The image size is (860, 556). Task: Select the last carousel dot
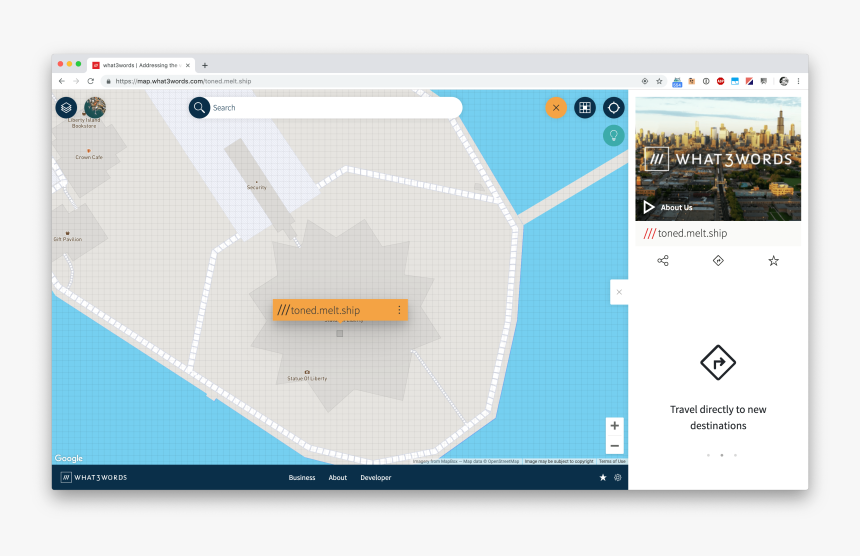tap(735, 455)
